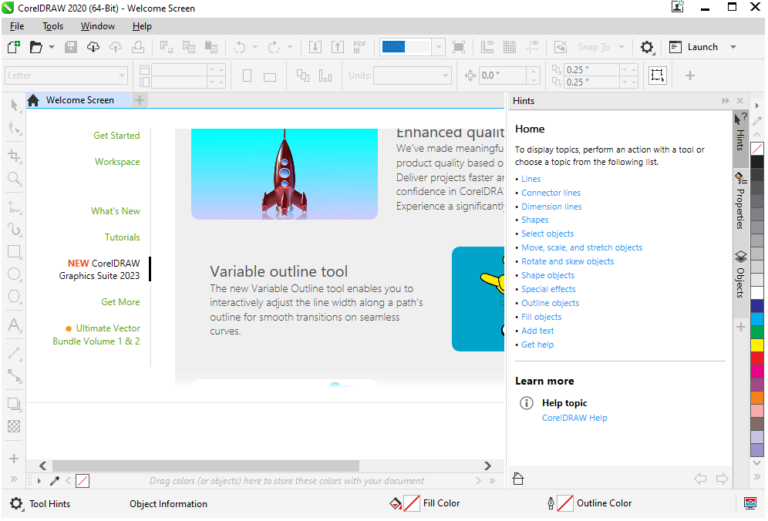768x521 pixels.
Task: Click the Fill Color bucket icon
Action: click(x=396, y=503)
